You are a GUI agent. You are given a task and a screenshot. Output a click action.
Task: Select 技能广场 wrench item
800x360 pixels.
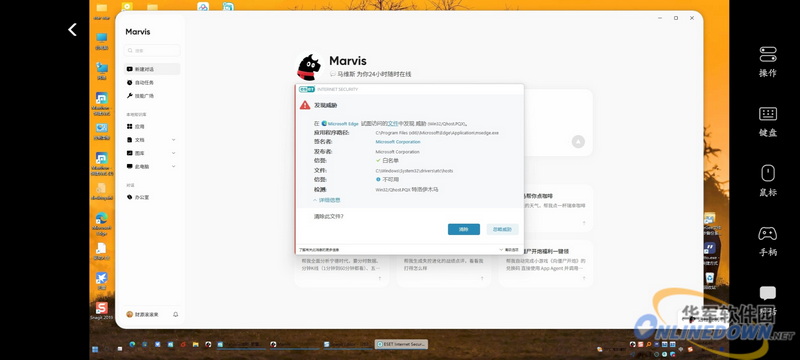click(152, 96)
